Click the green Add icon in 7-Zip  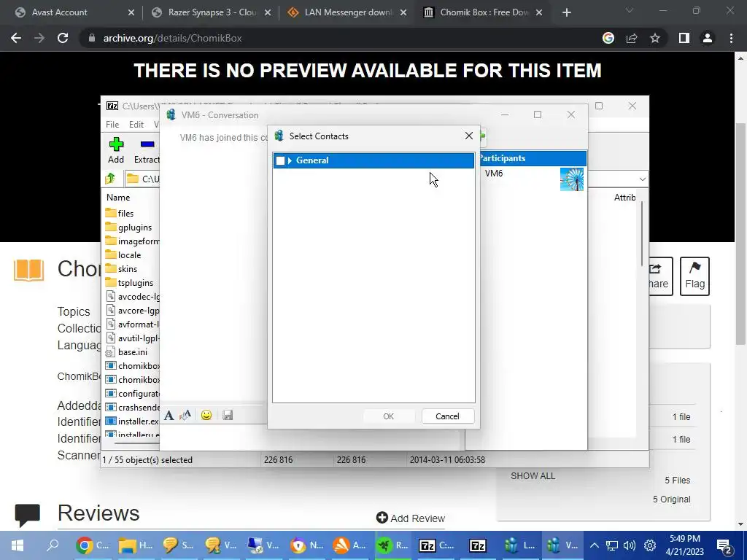pyautogui.click(x=116, y=144)
